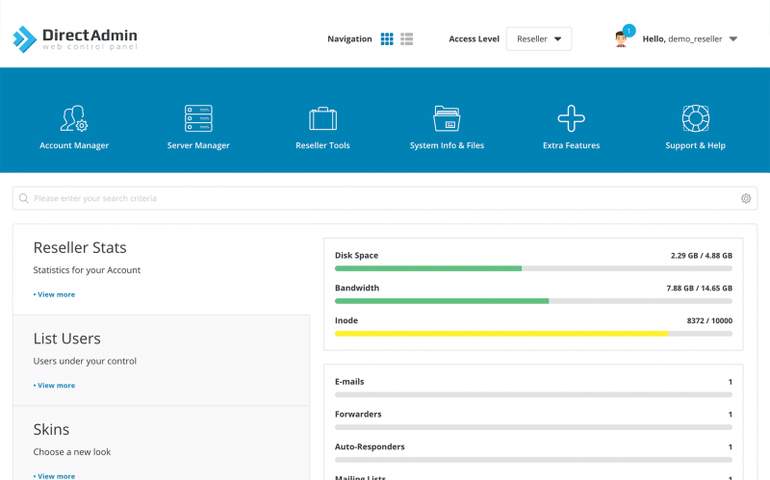Click the 'Hello, demo_reseller' greeting
The width and height of the screenshot is (770, 480).
(x=682, y=39)
